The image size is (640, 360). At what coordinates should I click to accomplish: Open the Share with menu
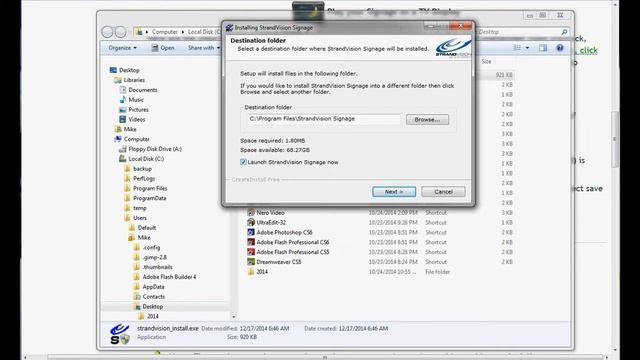tap(204, 48)
